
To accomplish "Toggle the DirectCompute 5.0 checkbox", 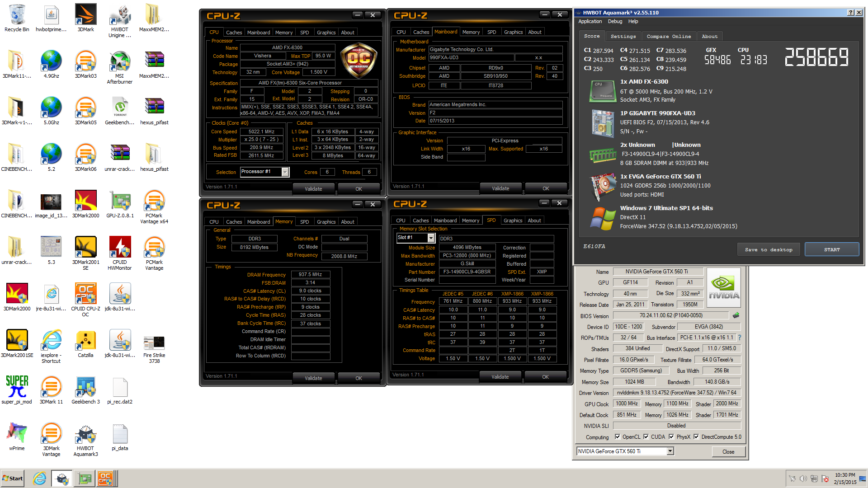I will (696, 437).
